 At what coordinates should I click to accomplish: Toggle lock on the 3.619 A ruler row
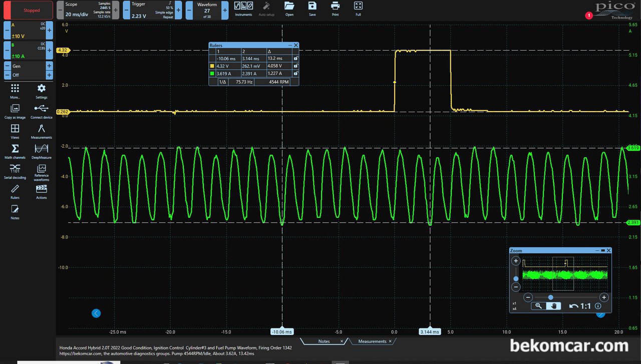click(295, 73)
